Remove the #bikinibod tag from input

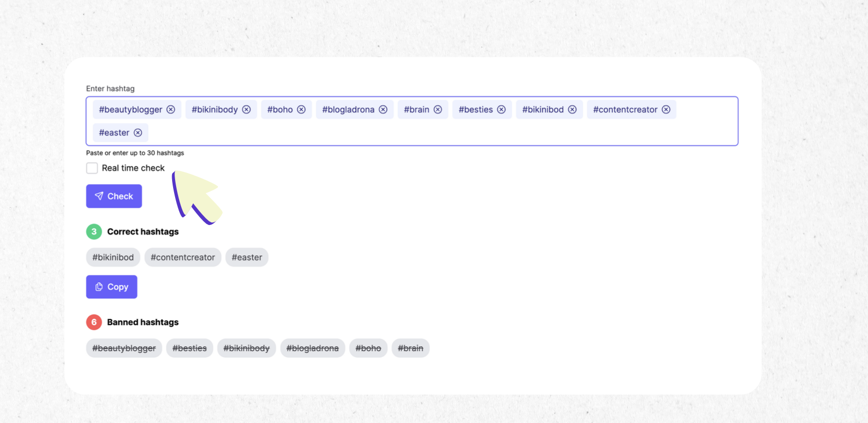tap(572, 109)
